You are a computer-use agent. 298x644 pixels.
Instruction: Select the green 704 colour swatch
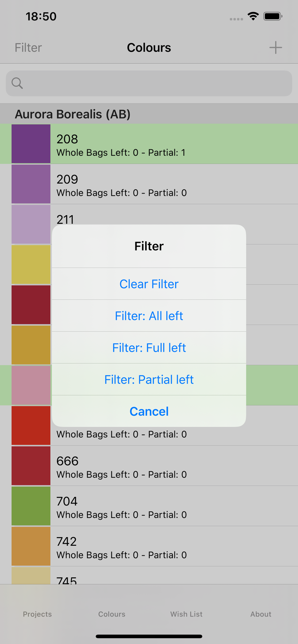(x=31, y=506)
